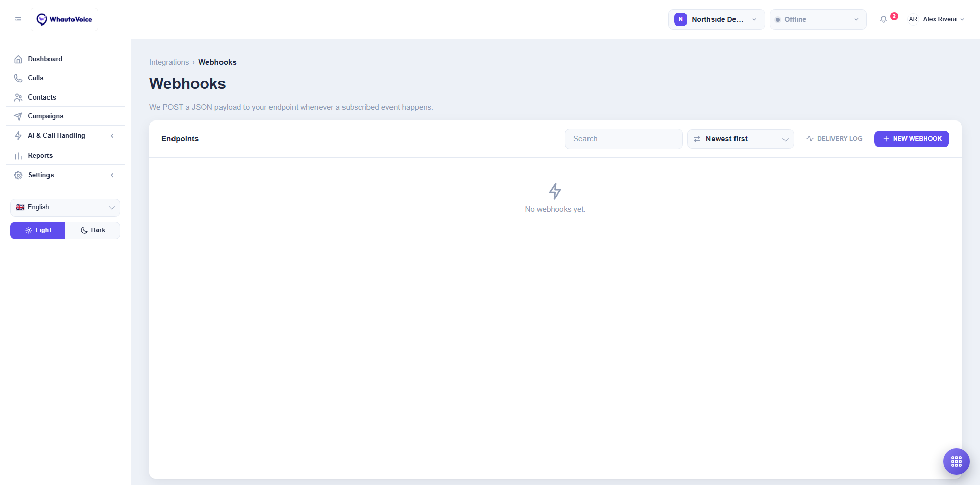Open Campaigns in the sidebar
Screen dimensions: 980x485
click(x=65, y=116)
